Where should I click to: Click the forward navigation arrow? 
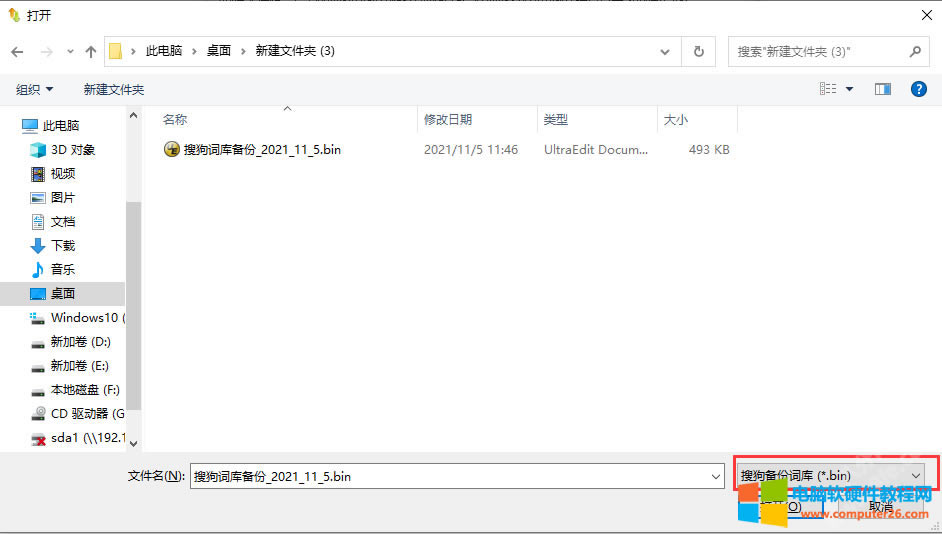(46, 52)
